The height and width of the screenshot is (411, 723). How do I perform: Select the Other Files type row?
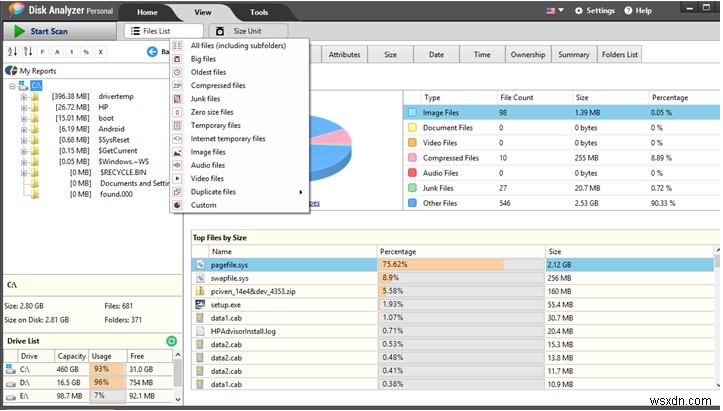click(562, 203)
